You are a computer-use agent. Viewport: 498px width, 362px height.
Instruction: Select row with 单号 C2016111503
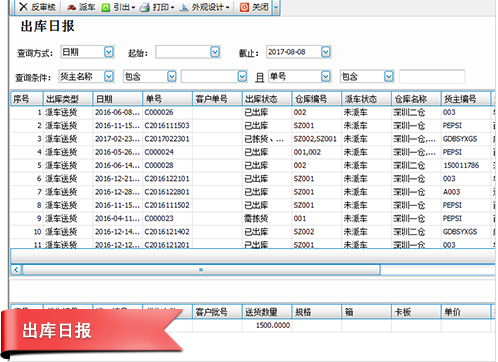253,125
